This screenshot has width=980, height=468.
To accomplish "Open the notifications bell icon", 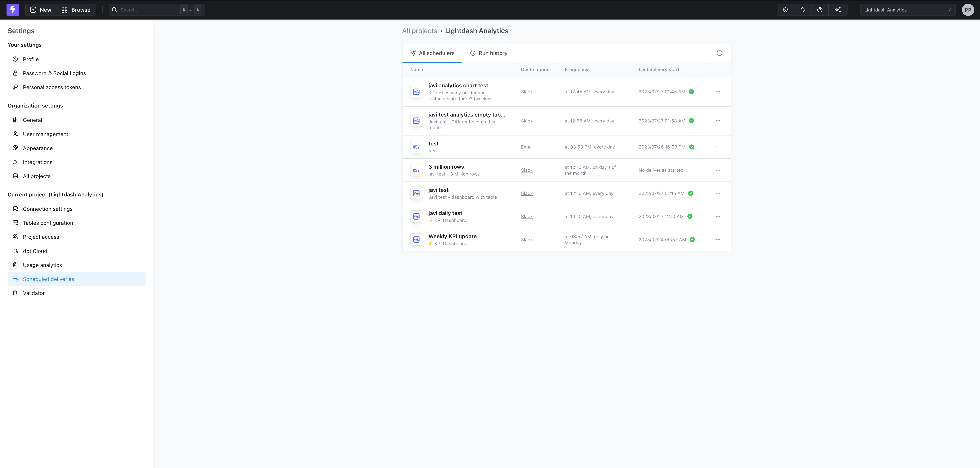I will tap(803, 10).
